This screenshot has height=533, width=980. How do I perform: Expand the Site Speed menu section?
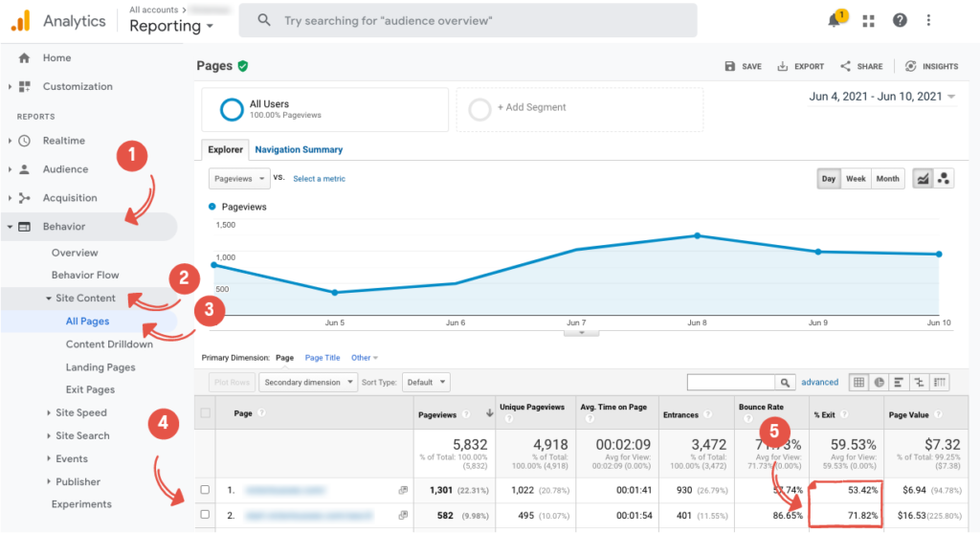pos(80,413)
